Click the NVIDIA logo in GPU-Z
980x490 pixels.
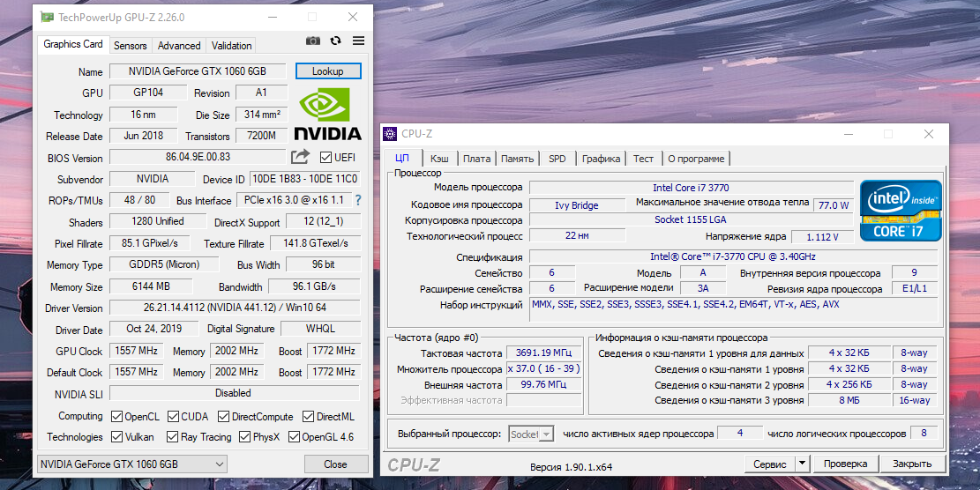point(327,115)
